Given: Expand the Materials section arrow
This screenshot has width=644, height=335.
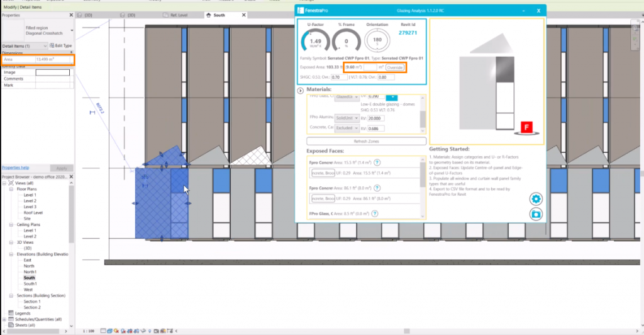Looking at the screenshot, I should (x=300, y=91).
